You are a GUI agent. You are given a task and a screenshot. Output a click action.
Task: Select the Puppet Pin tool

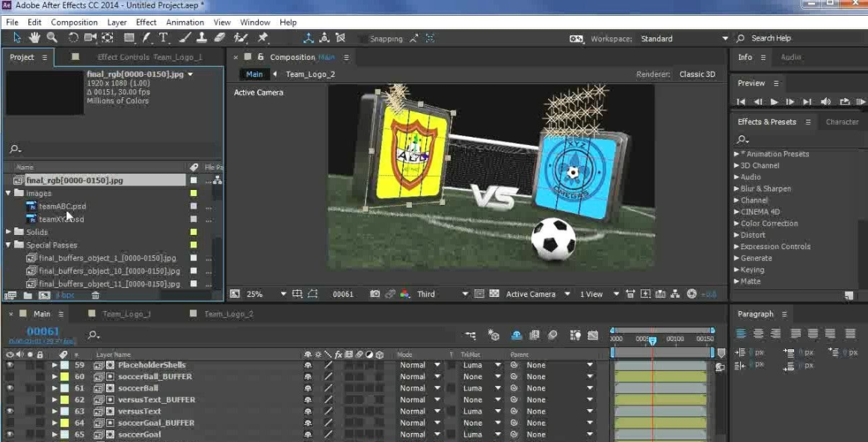[263, 37]
